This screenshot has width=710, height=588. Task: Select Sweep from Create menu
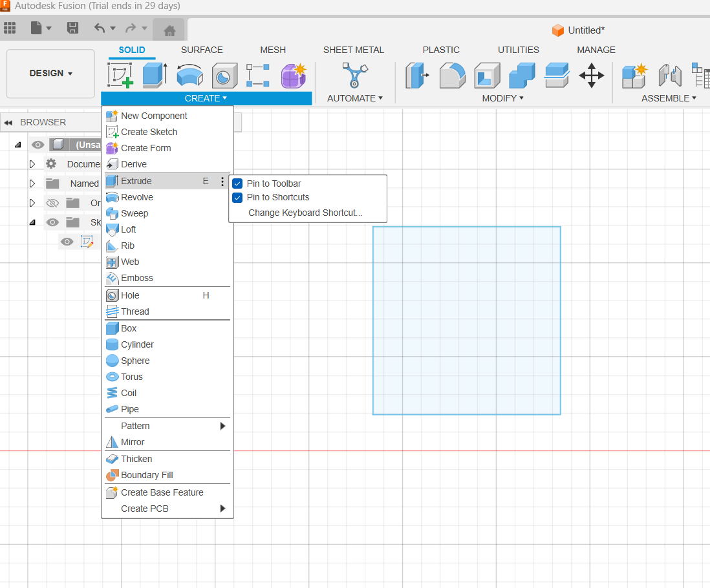click(167, 213)
